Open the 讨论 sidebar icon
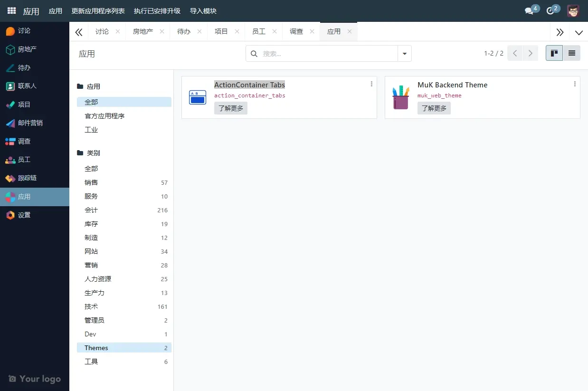This screenshot has height=391, width=588. pos(10,31)
